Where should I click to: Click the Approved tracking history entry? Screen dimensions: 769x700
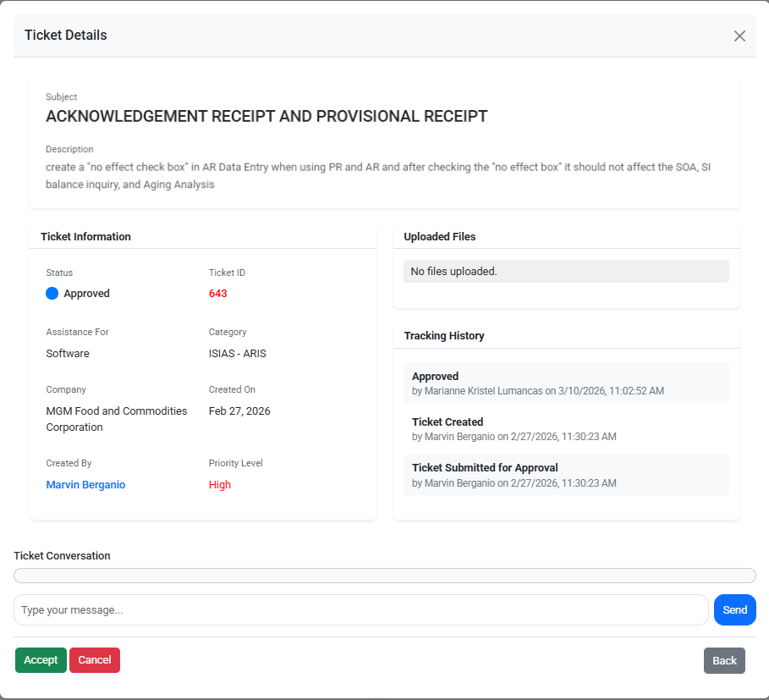567,383
